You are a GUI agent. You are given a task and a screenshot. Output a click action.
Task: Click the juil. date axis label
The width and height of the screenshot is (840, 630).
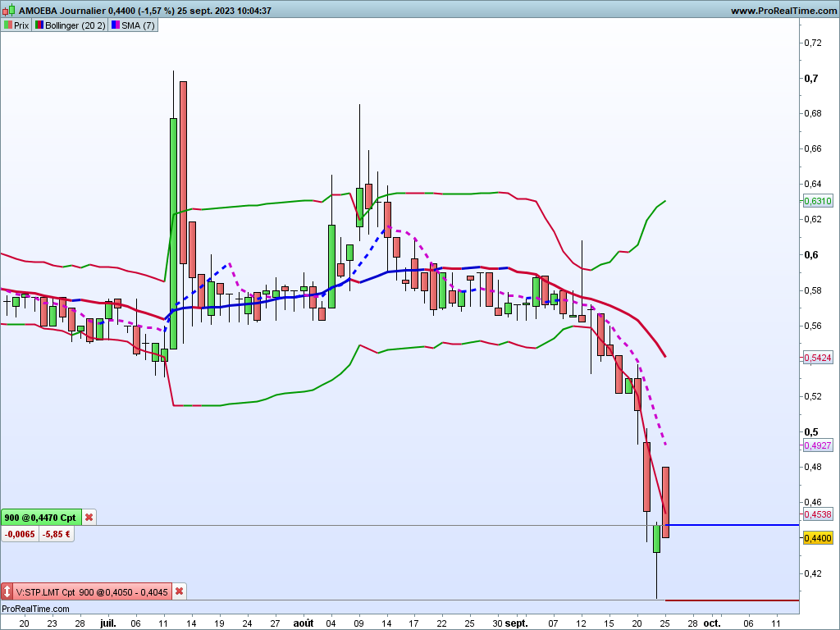107,623
